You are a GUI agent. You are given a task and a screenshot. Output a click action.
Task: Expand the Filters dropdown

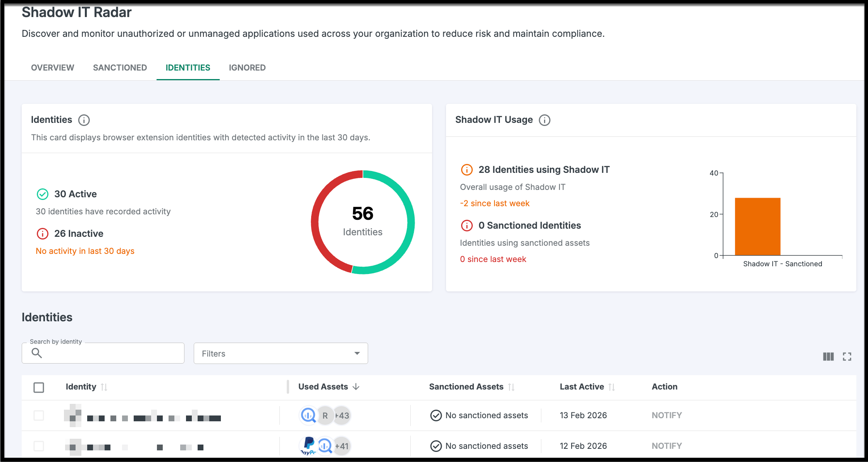[x=281, y=353]
